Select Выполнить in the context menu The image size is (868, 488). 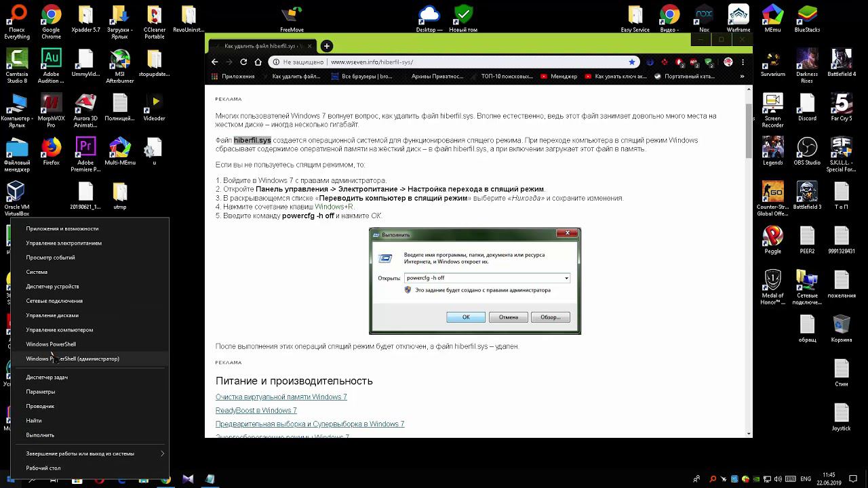90,435
